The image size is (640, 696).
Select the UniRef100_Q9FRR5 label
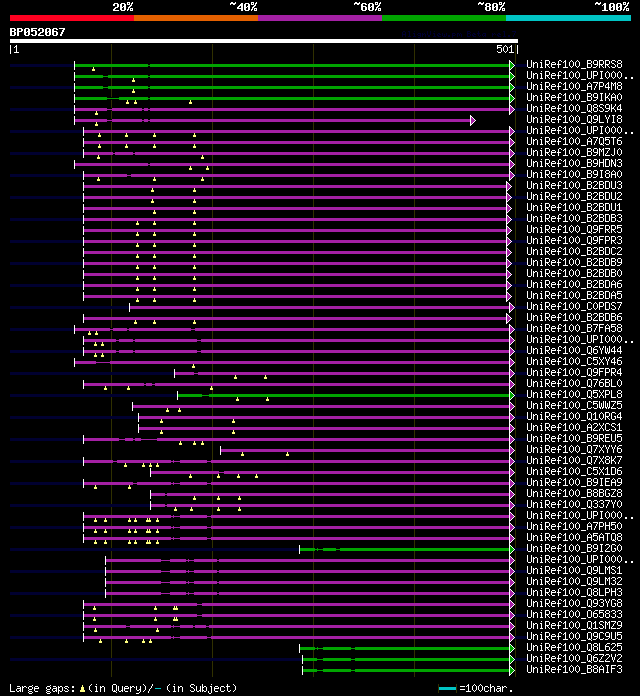(x=574, y=229)
